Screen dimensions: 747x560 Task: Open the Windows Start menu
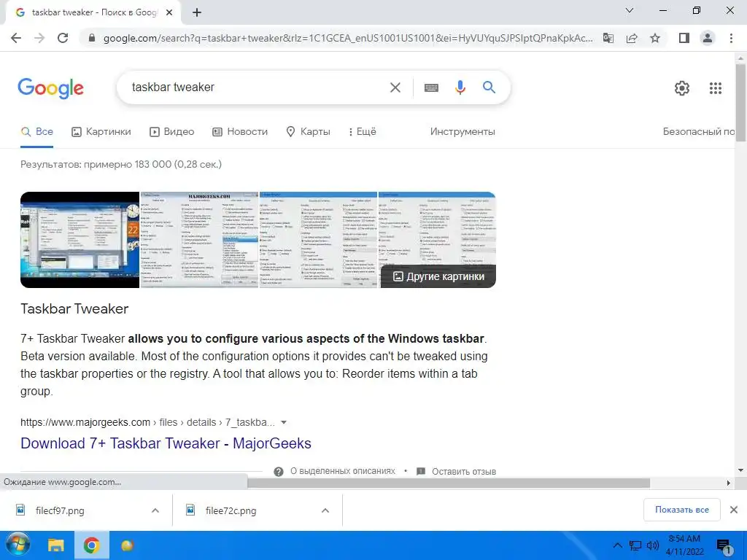[x=18, y=545]
